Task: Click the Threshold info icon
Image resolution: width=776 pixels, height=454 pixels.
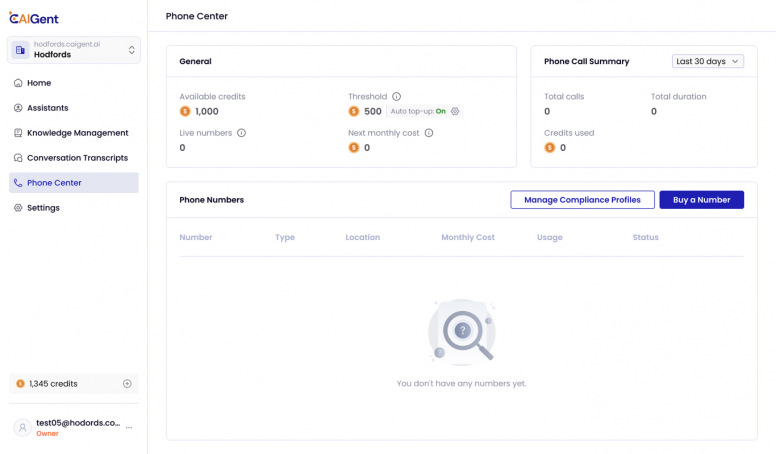Action: (397, 97)
